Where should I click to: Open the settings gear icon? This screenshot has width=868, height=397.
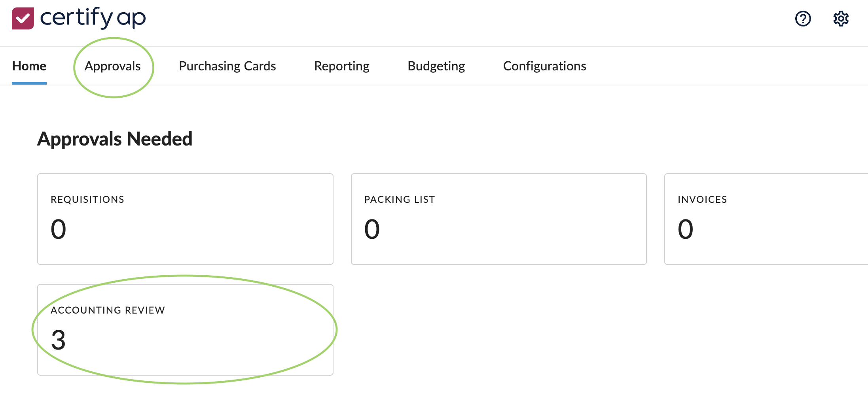[841, 19]
